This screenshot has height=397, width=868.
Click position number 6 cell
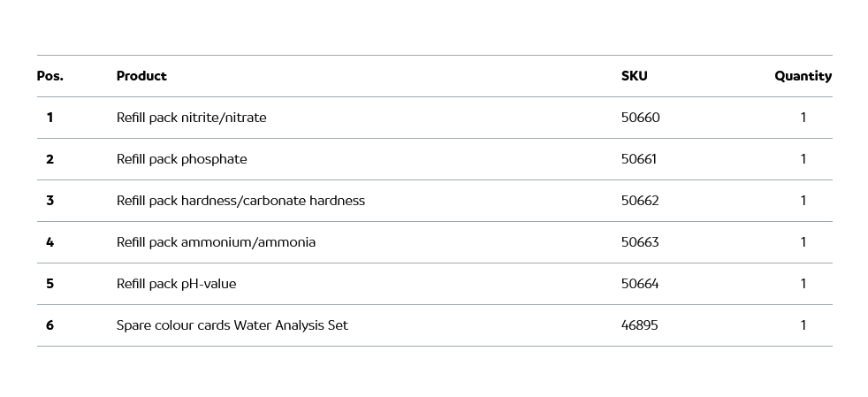(49, 325)
